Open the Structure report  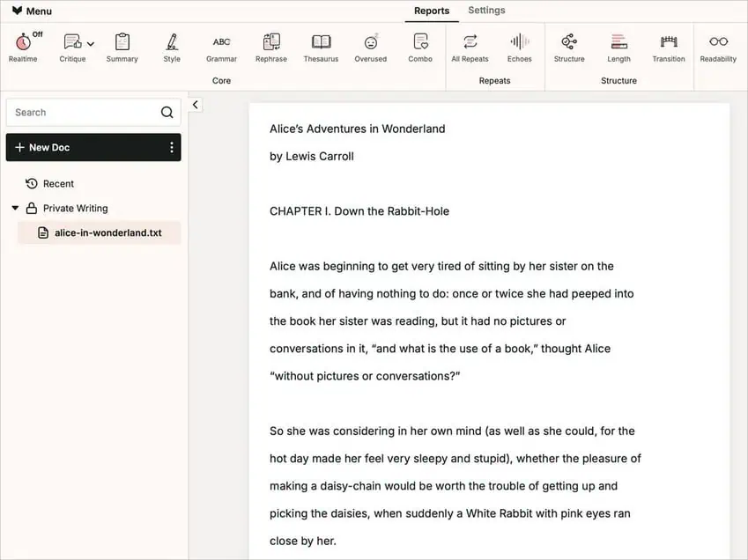568,46
